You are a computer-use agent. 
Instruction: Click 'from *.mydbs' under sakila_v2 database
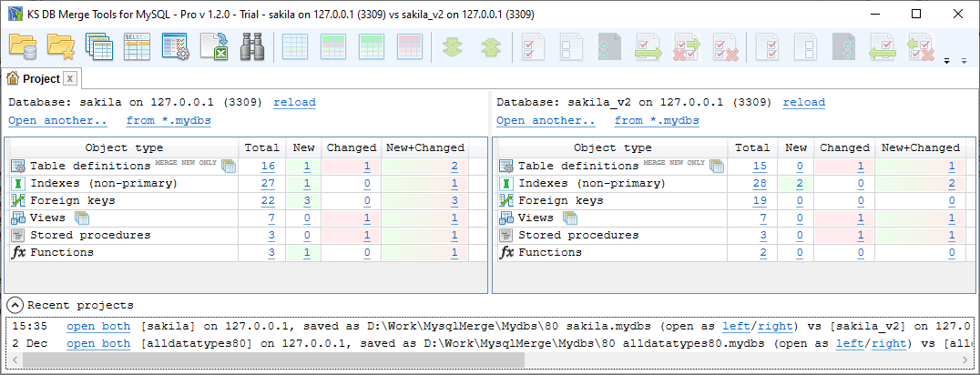point(657,121)
